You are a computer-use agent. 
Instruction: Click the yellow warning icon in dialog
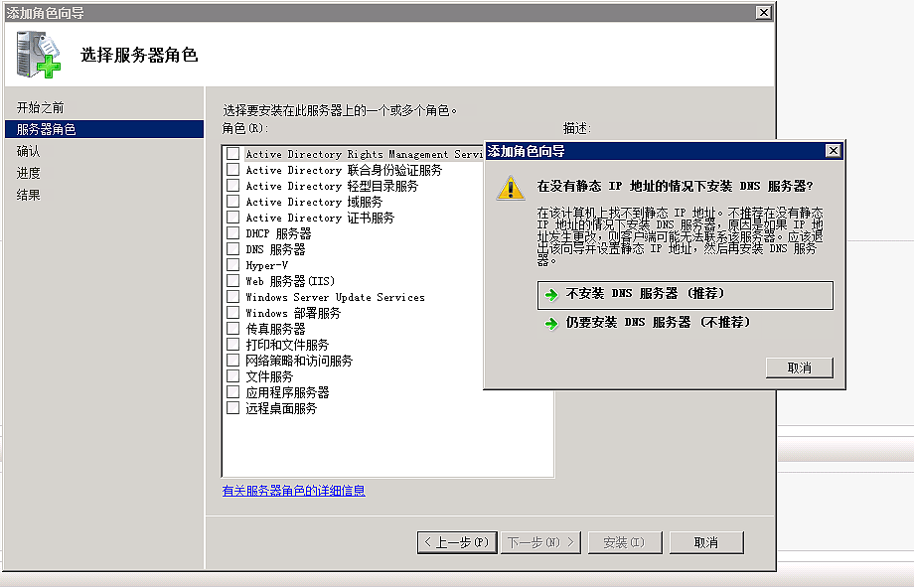(511, 187)
